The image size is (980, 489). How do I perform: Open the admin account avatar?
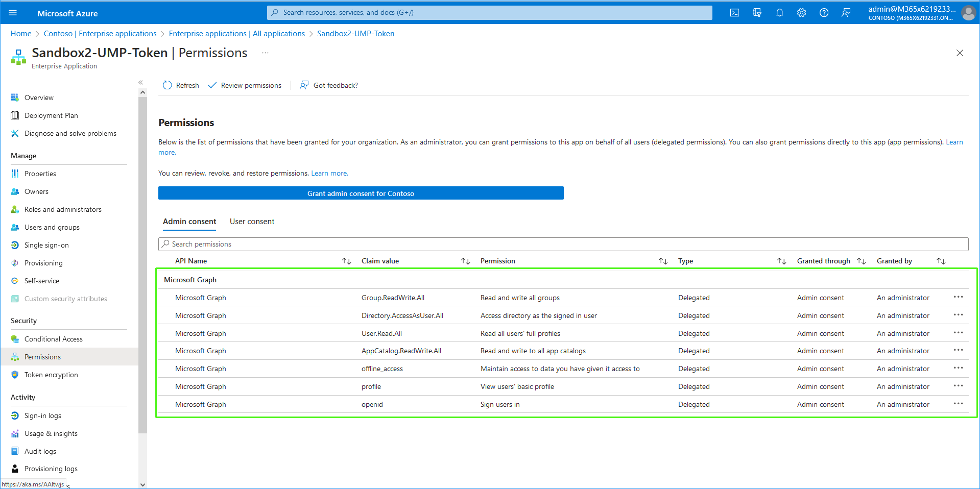[968, 13]
